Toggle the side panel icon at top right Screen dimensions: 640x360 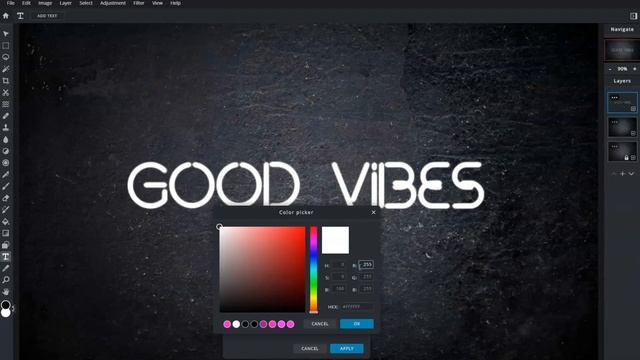click(x=633, y=16)
